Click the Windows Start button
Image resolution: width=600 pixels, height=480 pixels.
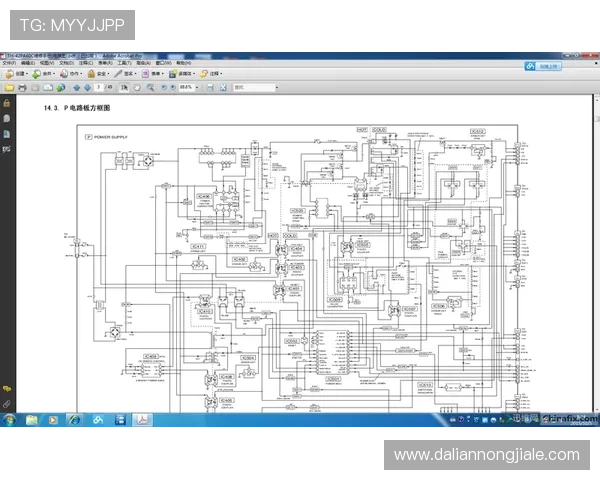click(x=9, y=421)
